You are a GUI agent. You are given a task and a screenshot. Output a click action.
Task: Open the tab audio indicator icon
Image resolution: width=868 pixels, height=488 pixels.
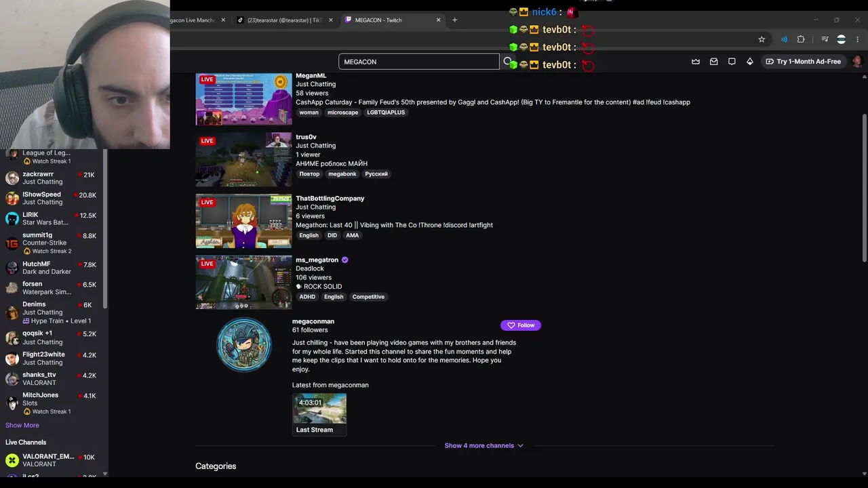point(784,39)
